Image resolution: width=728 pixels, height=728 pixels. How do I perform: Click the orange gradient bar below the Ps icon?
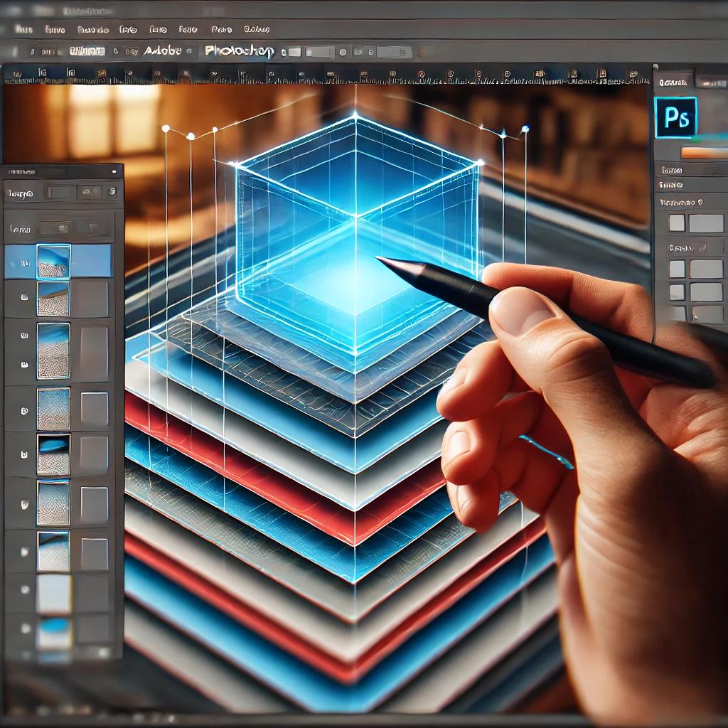click(703, 153)
